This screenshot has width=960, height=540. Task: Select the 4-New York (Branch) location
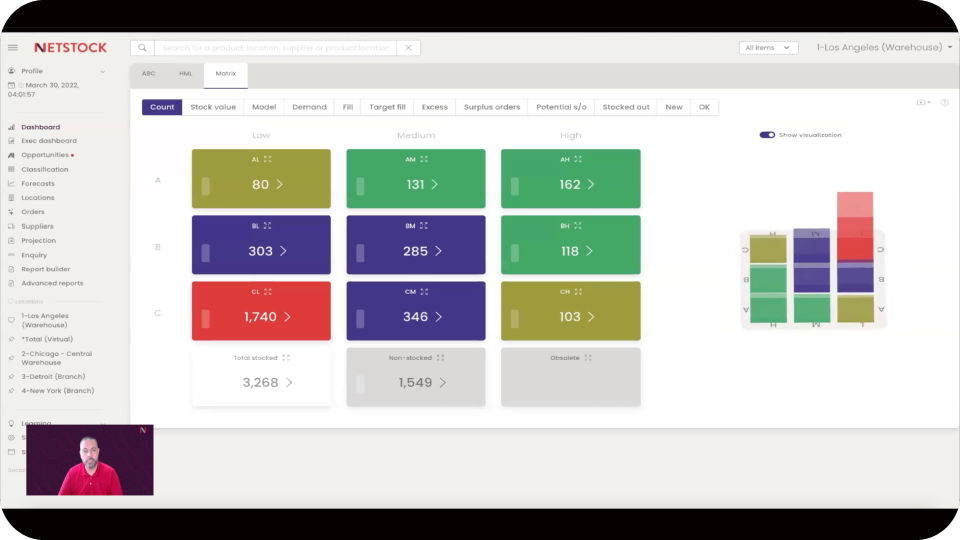pyautogui.click(x=58, y=391)
